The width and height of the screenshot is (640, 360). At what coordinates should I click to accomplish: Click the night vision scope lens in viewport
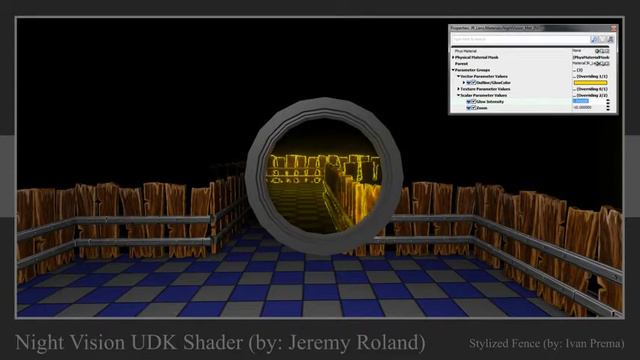[x=324, y=176]
